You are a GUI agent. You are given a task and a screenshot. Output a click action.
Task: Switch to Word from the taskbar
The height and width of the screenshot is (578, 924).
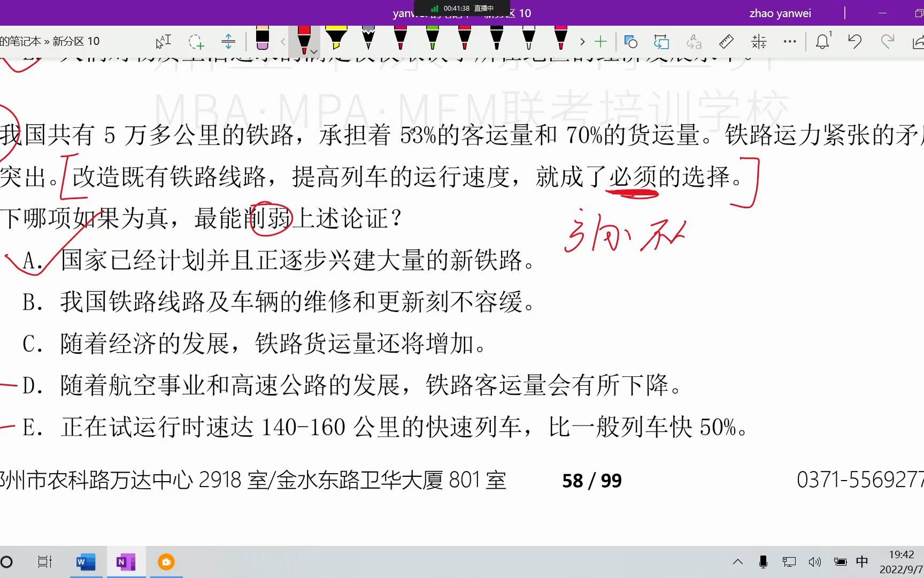coord(86,562)
